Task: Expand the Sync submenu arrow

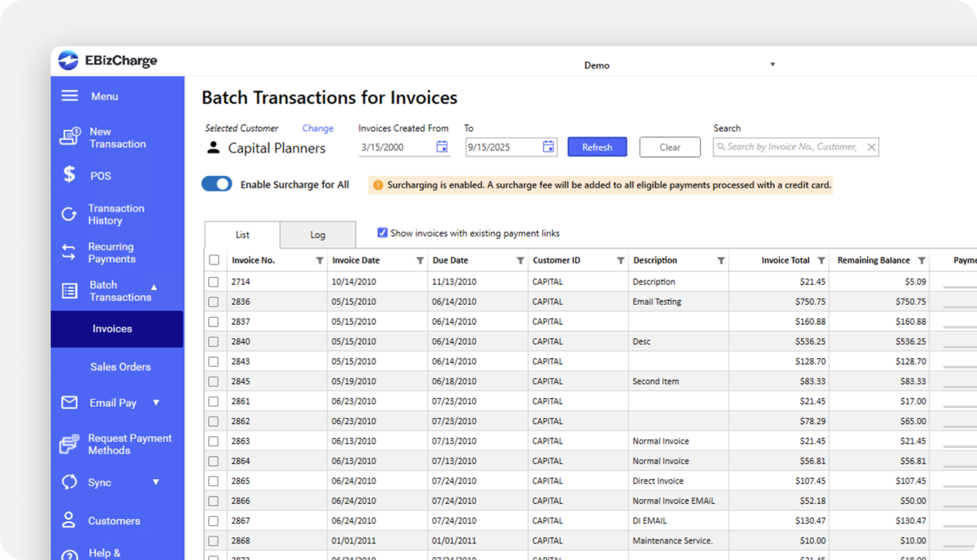Action: tap(156, 482)
